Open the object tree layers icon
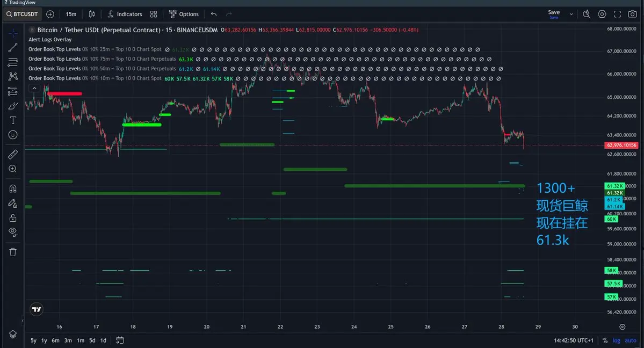This screenshot has height=348, width=644. [13, 335]
